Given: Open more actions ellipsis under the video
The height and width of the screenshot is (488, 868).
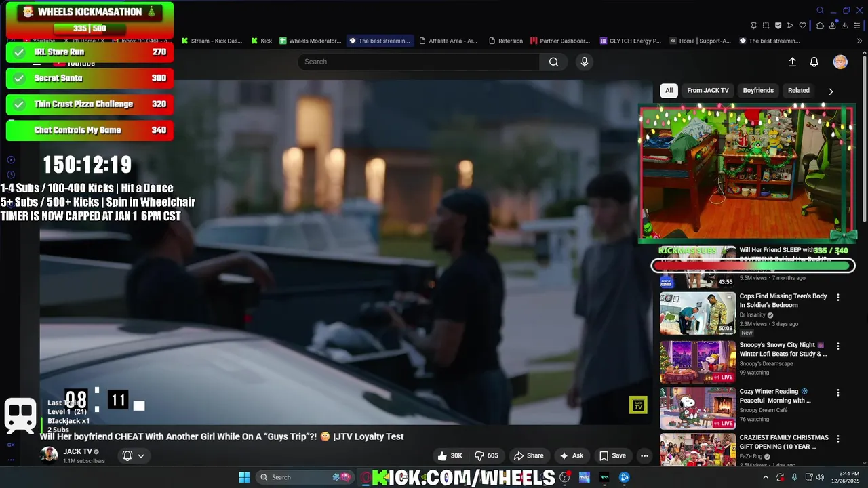Looking at the screenshot, I should point(644,455).
